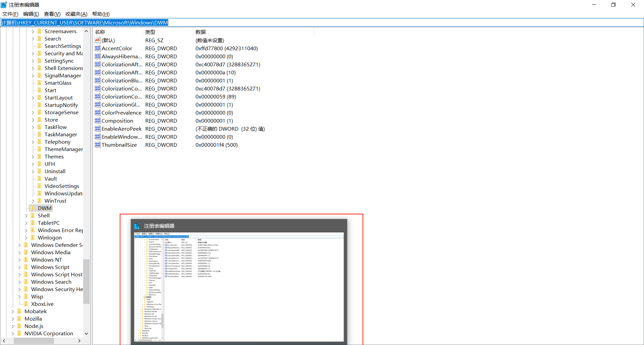
Task: Select the Windows Media key
Action: pos(51,252)
